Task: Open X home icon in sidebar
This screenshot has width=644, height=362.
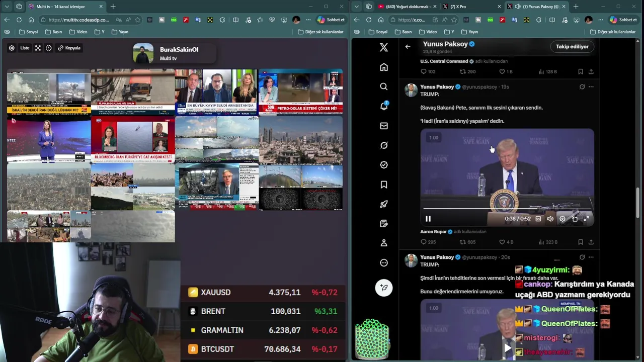Action: point(384,67)
